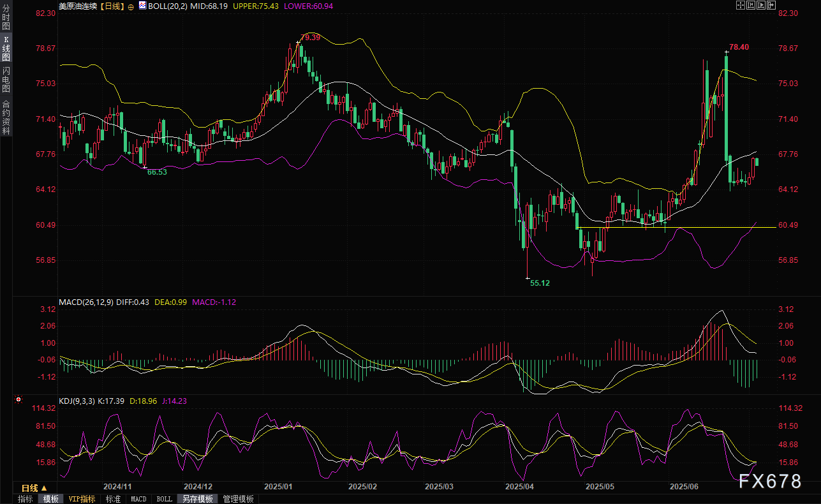The image size is (821, 504).
Task: Click the panel expand arrow icon at top right
Action: [x=771, y=5]
